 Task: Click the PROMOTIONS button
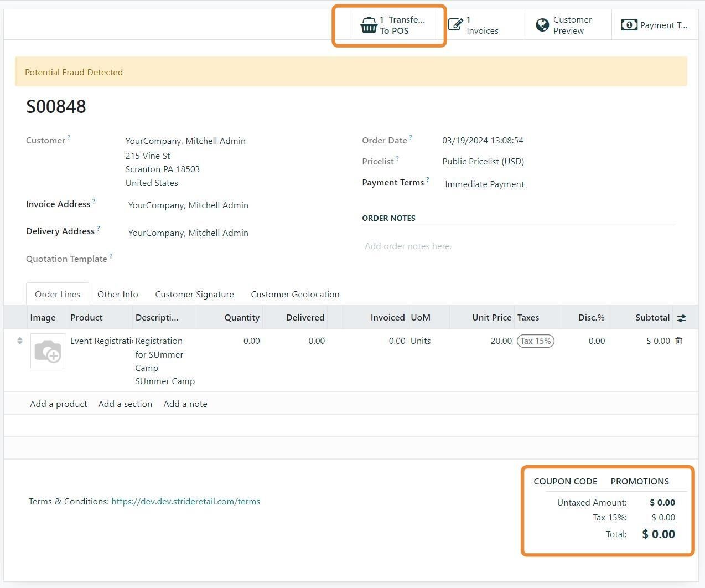pyautogui.click(x=640, y=481)
